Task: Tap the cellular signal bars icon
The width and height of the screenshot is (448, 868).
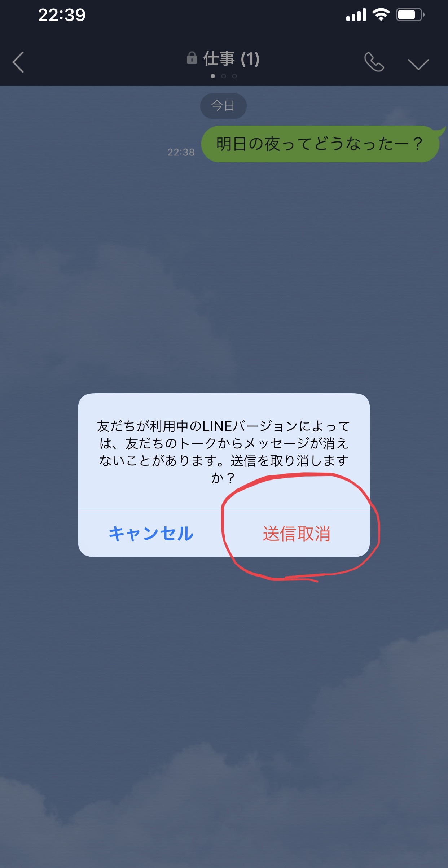Action: tap(356, 15)
